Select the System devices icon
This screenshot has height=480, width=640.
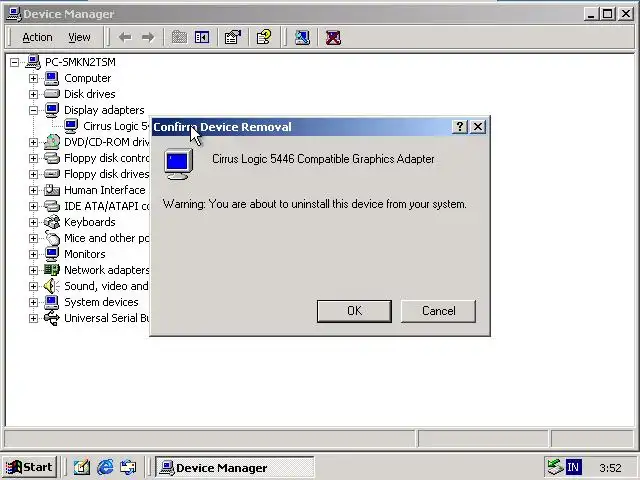[52, 302]
